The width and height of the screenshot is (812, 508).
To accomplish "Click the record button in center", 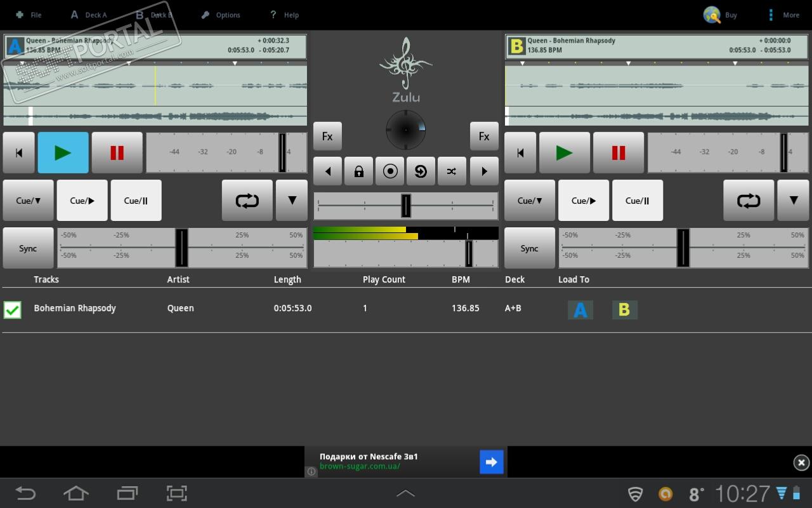I will pyautogui.click(x=390, y=171).
